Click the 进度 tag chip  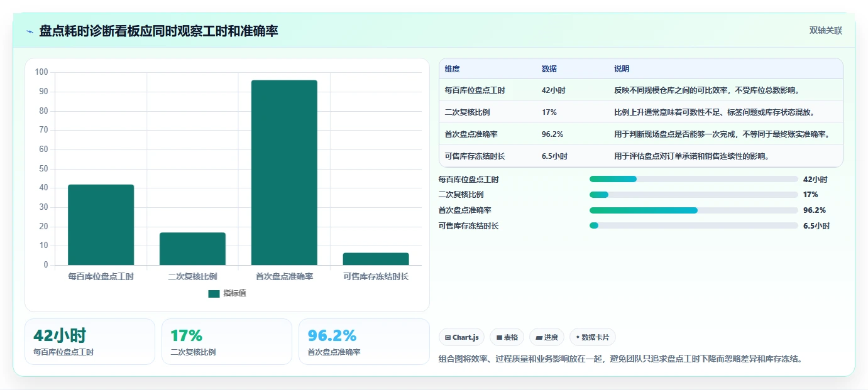(547, 337)
